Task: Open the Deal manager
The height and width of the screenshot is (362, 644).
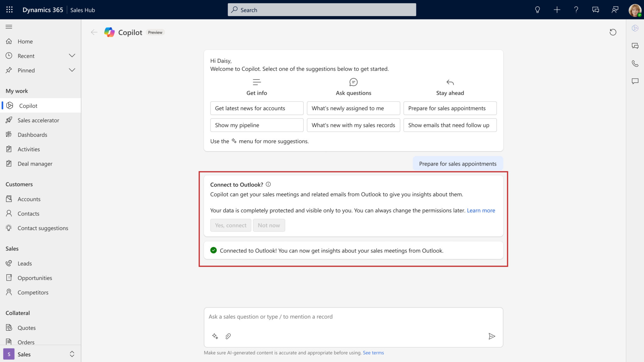Action: point(35,163)
